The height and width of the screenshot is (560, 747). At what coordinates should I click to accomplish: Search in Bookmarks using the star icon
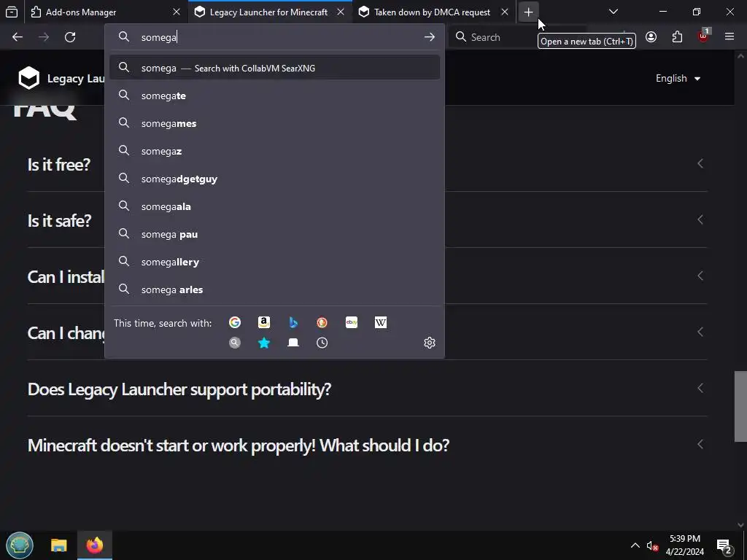pyautogui.click(x=264, y=343)
